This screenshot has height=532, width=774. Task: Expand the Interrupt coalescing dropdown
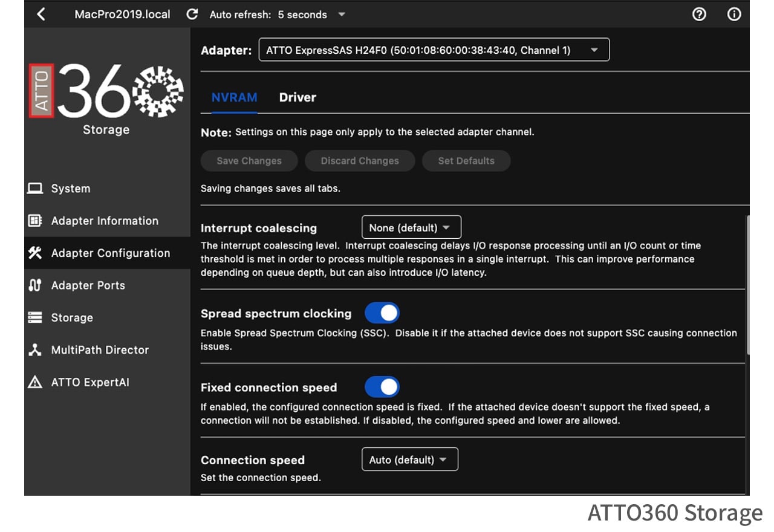pyautogui.click(x=411, y=227)
